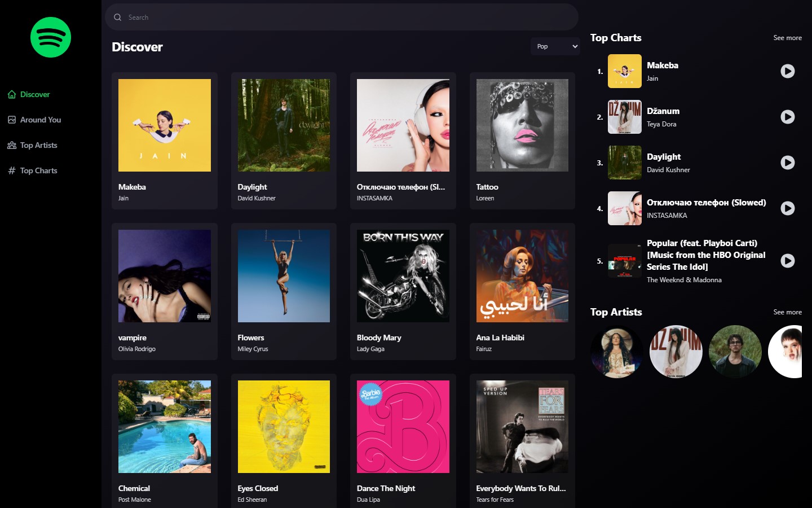This screenshot has width=812, height=508.
Task: Click The Weeknd & Madonna artist text
Action: pos(684,280)
